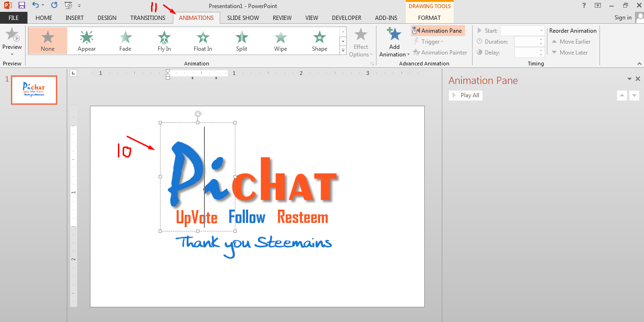Click the Add Animation star icon

coord(394,34)
